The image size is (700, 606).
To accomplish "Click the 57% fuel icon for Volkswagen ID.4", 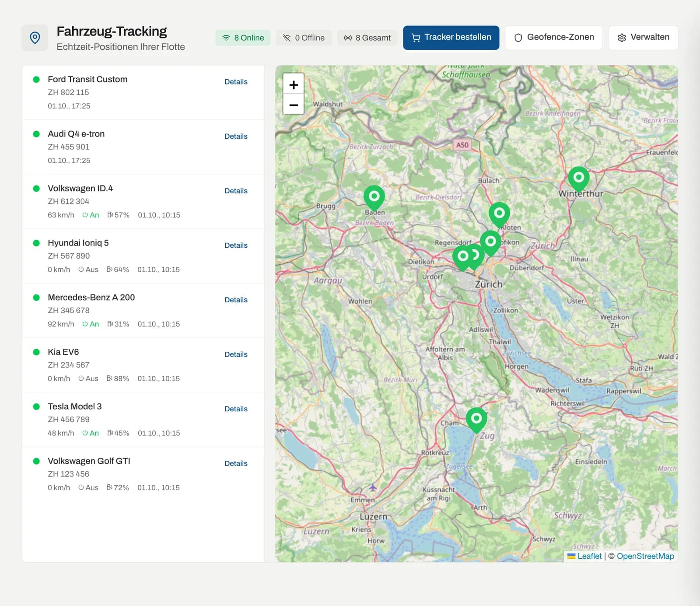I will coord(110,215).
